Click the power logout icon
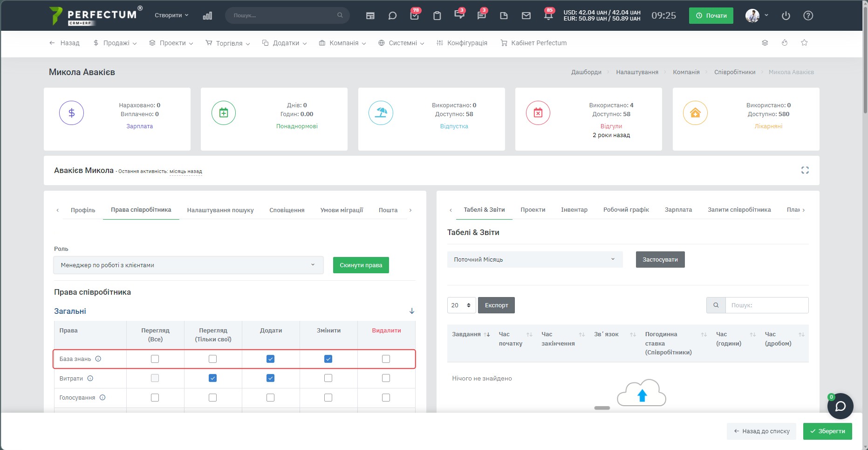Viewport: 868px width, 450px height. point(786,15)
